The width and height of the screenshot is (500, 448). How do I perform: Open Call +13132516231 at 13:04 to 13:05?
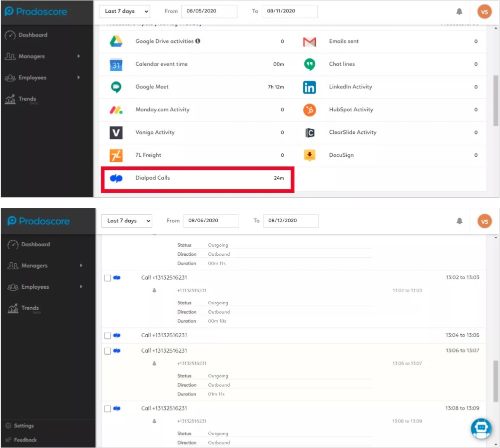(293, 336)
